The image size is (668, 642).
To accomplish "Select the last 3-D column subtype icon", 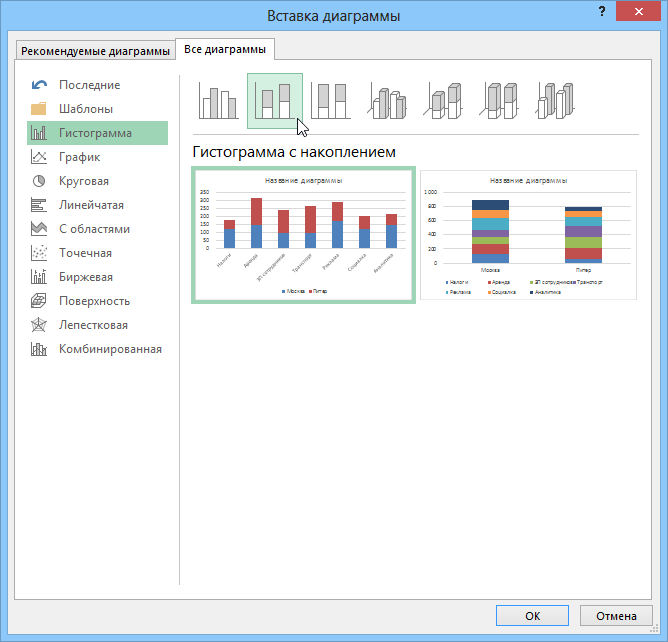I will (x=556, y=101).
